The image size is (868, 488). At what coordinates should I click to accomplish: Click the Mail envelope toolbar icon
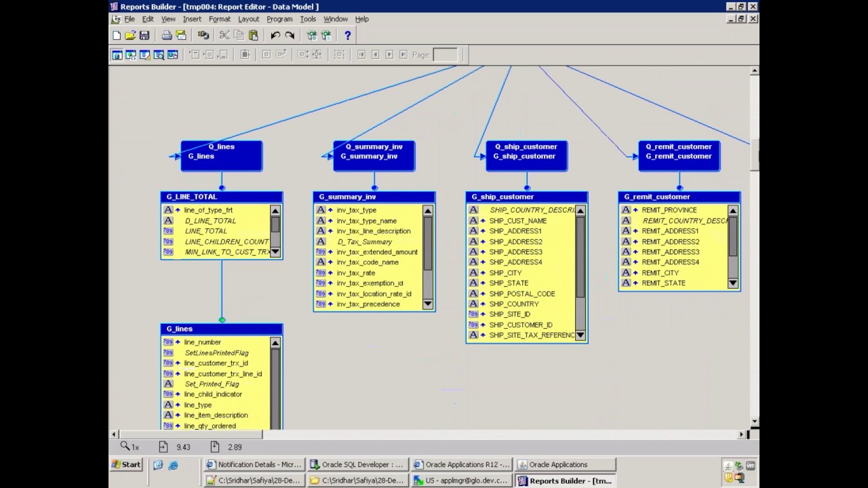pyautogui.click(x=181, y=35)
